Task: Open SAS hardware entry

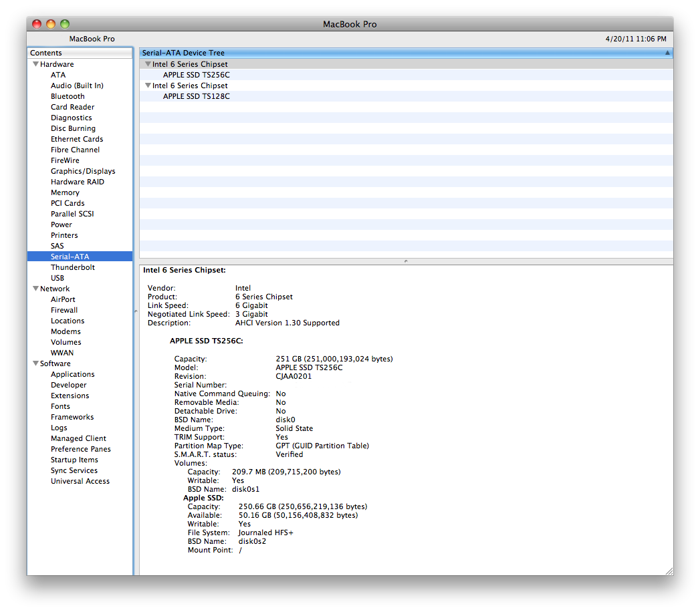Action: pyautogui.click(x=57, y=247)
